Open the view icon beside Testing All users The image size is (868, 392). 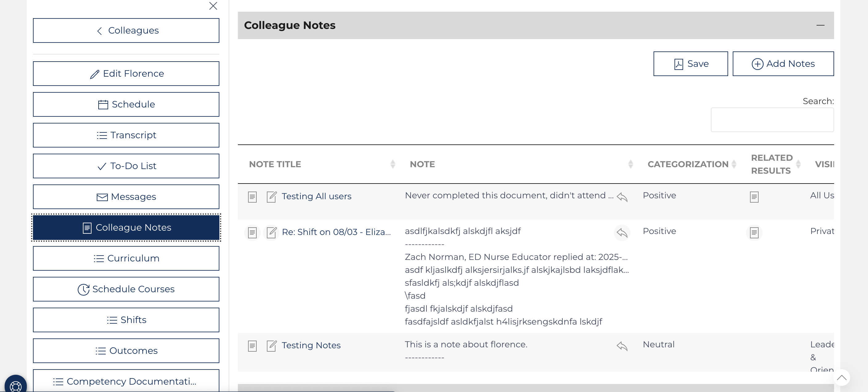click(252, 197)
